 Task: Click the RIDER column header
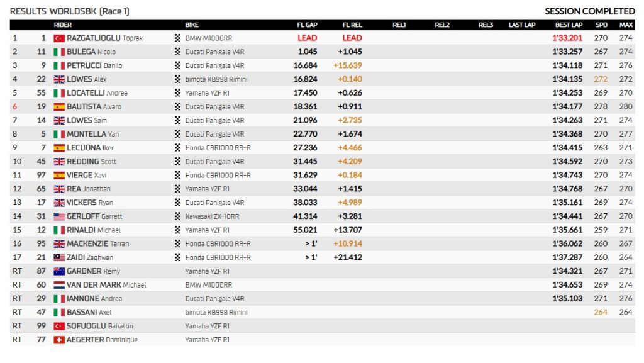63,25
